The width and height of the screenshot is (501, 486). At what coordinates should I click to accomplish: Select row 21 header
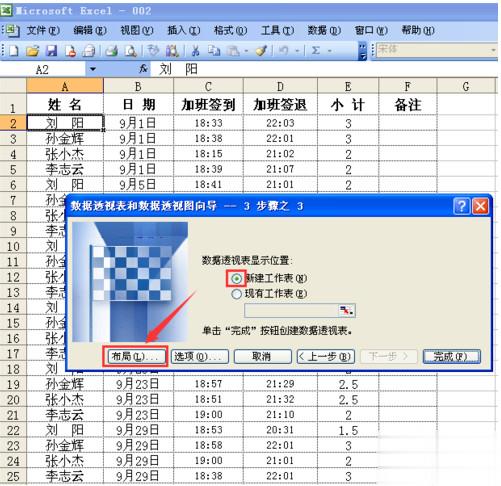point(13,415)
